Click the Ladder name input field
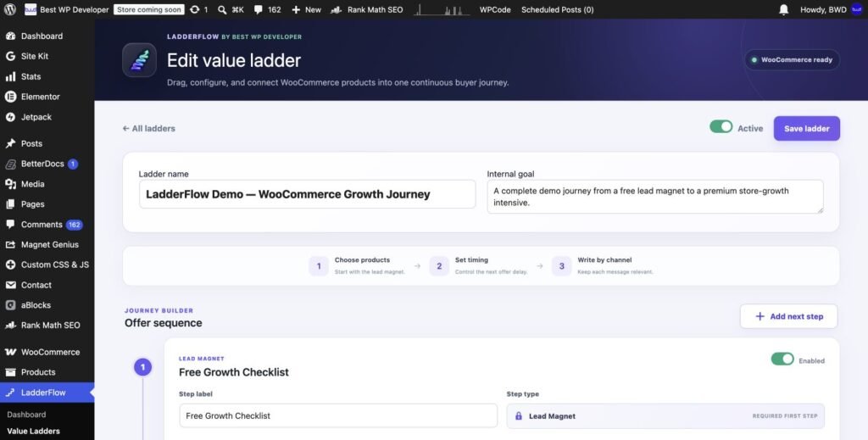 (x=307, y=194)
